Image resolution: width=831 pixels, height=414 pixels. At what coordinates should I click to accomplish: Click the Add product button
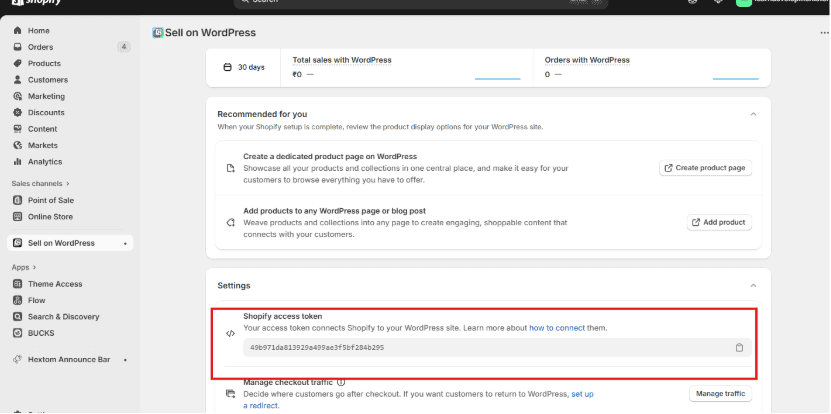click(x=719, y=222)
